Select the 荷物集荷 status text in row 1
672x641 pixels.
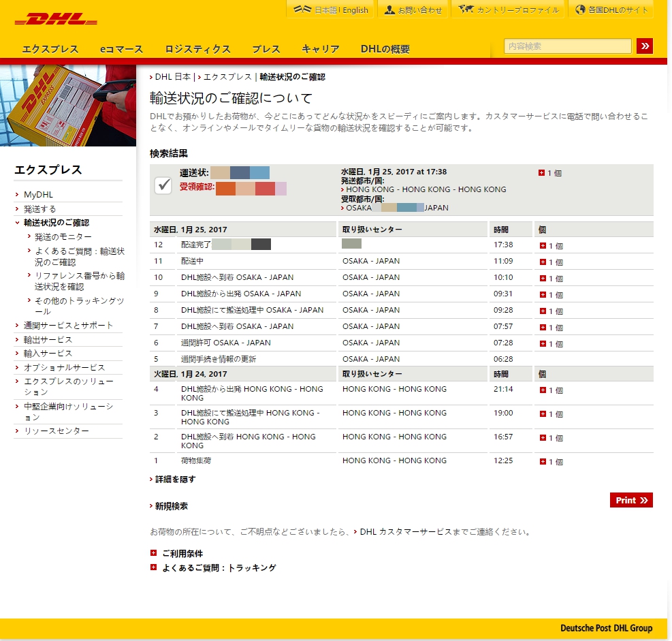[196, 461]
